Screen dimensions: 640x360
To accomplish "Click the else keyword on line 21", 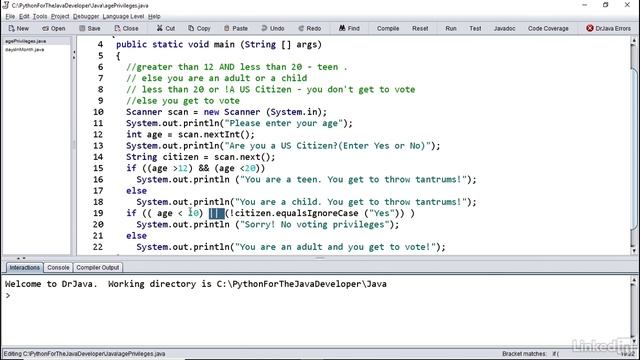I will 136,236.
